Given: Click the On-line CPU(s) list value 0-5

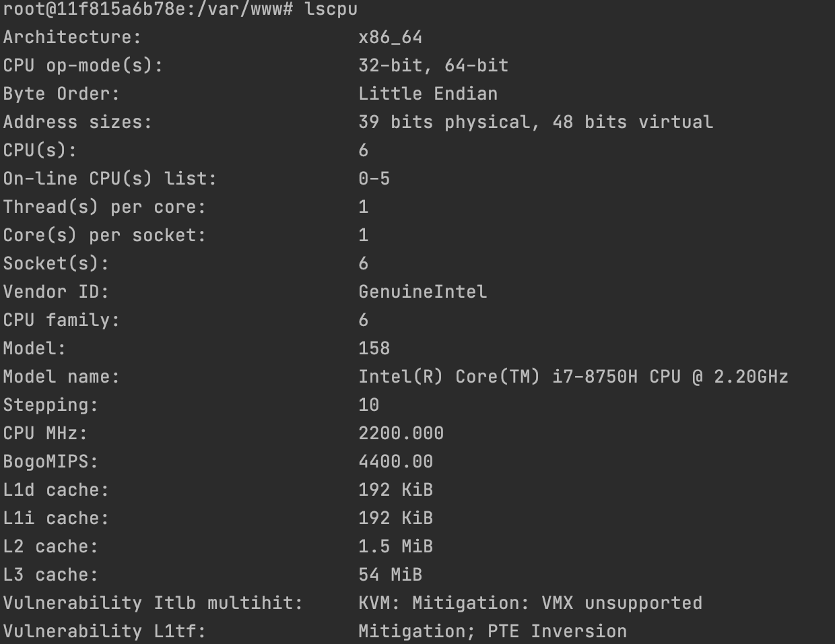Looking at the screenshot, I should (374, 179).
